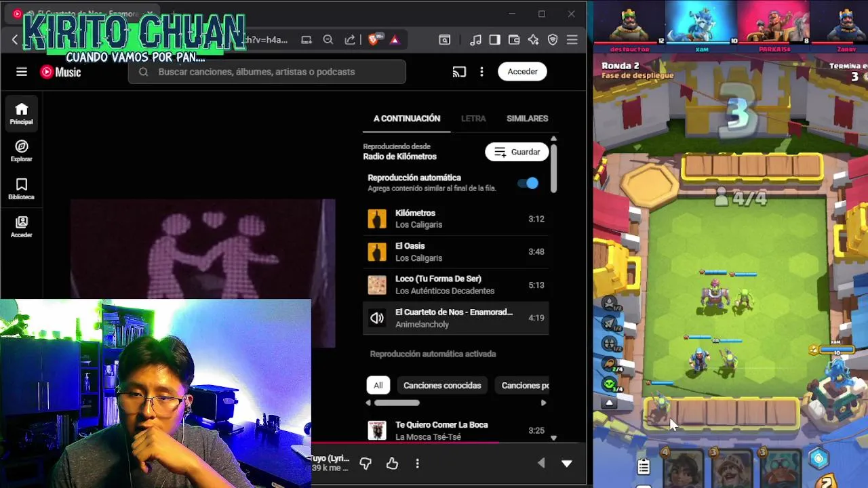868x488 pixels.
Task: Switch to the A CONTINUACIÓN tab
Action: tap(407, 119)
